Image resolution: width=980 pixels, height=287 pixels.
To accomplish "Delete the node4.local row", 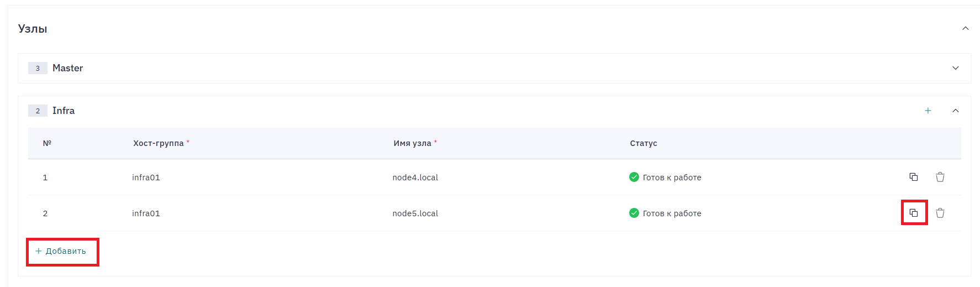I will pyautogui.click(x=940, y=177).
